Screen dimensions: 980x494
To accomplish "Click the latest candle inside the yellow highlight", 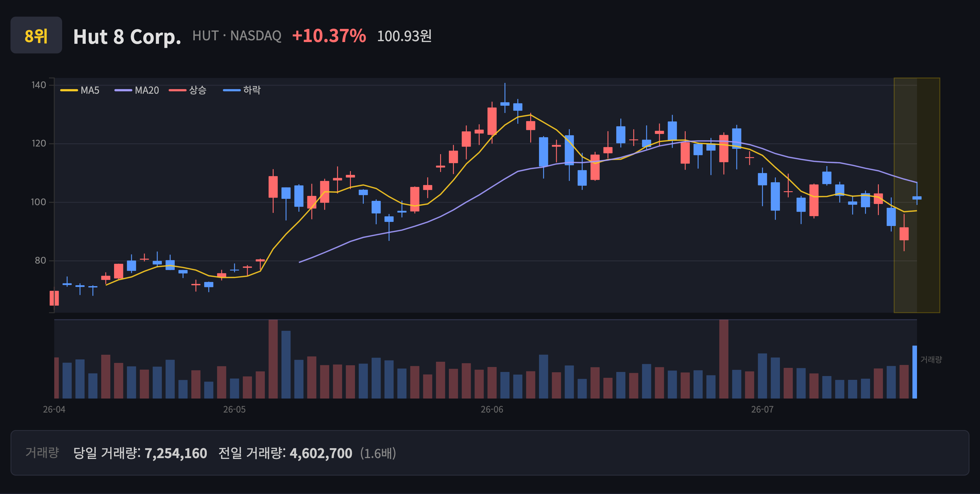I will click(917, 198).
